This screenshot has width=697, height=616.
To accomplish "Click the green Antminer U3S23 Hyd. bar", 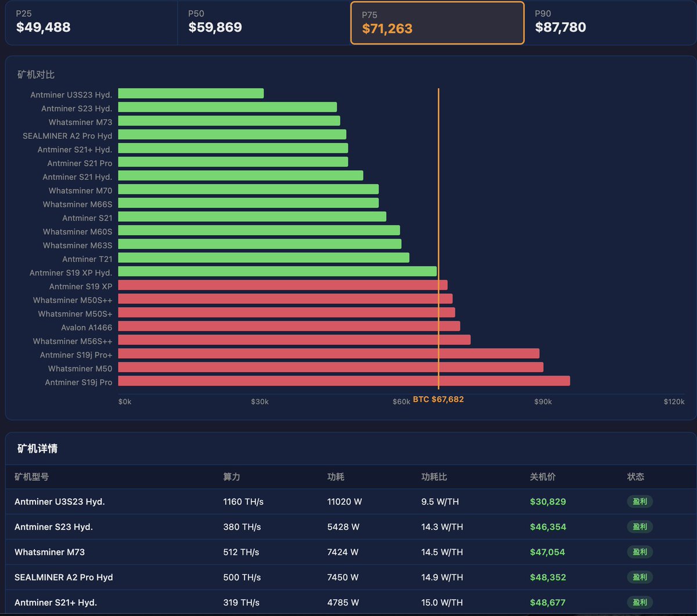I will (191, 93).
